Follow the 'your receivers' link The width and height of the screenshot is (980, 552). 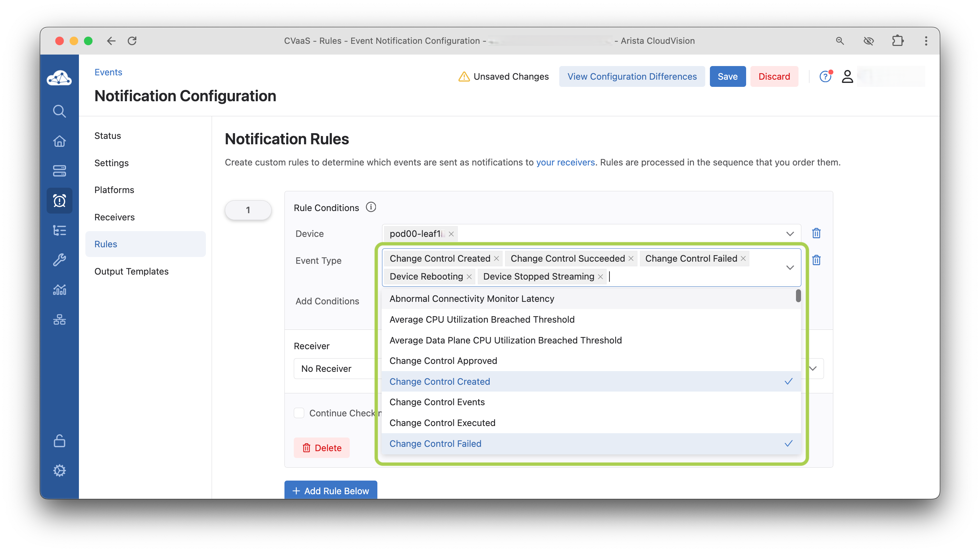(565, 162)
